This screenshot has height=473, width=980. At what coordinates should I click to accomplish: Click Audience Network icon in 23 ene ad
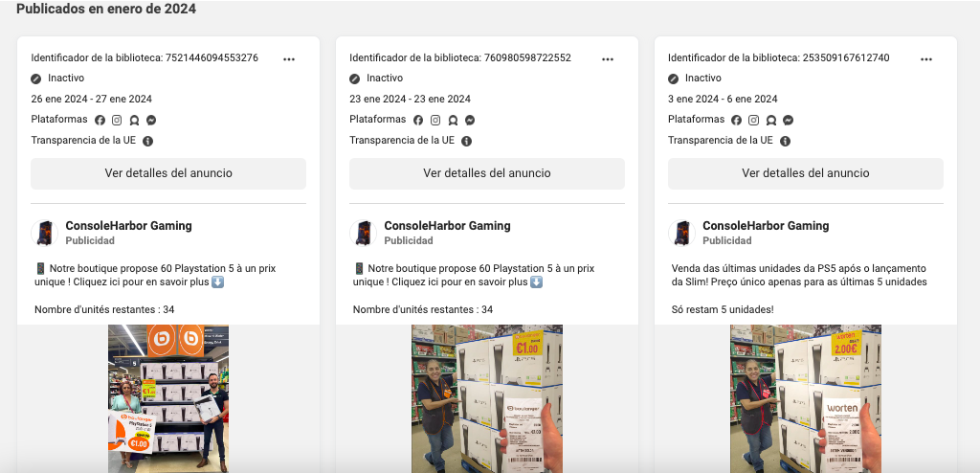pyautogui.click(x=453, y=120)
